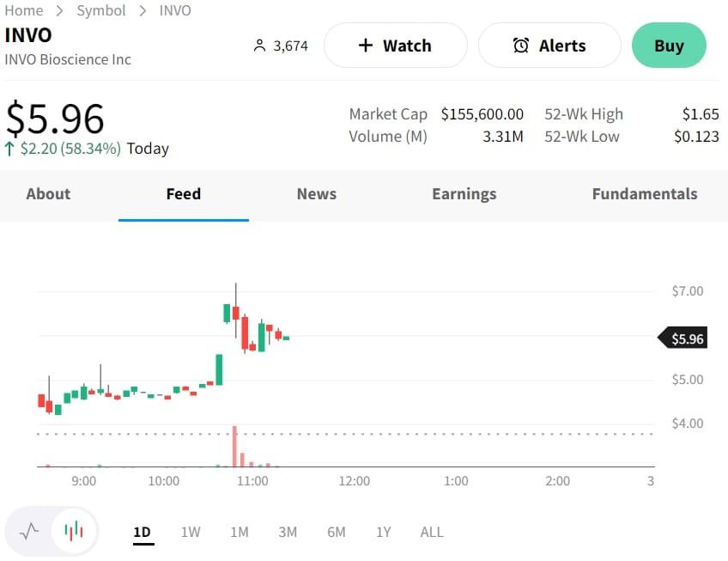Viewport: 728px width, 561px height.
Task: Go to Home breadcrumb link
Action: click(23, 10)
